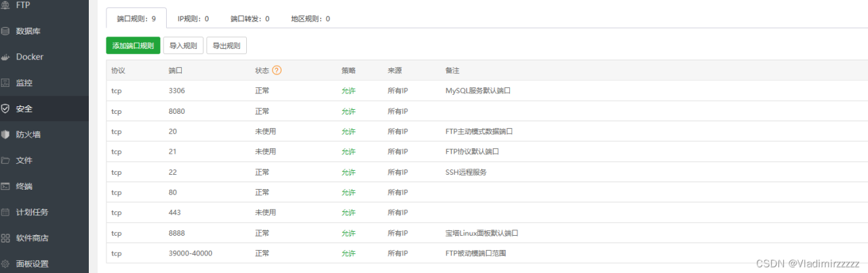Click 允许 in the port 21 row
Viewport: 868px width, 273px height.
[349, 152]
